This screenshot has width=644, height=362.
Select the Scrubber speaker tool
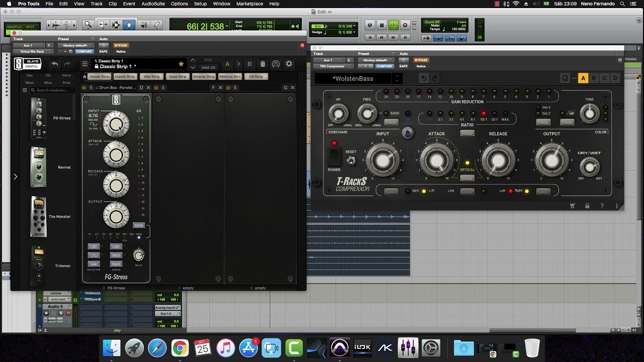[143, 25]
